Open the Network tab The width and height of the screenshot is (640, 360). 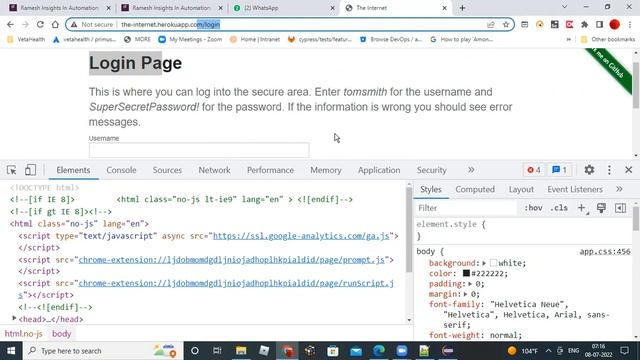[x=214, y=170]
